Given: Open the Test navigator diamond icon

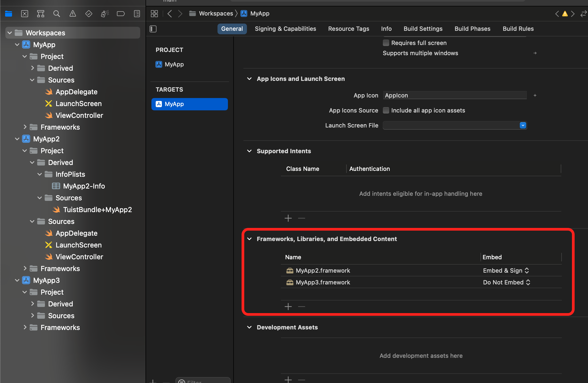Looking at the screenshot, I should [x=89, y=14].
